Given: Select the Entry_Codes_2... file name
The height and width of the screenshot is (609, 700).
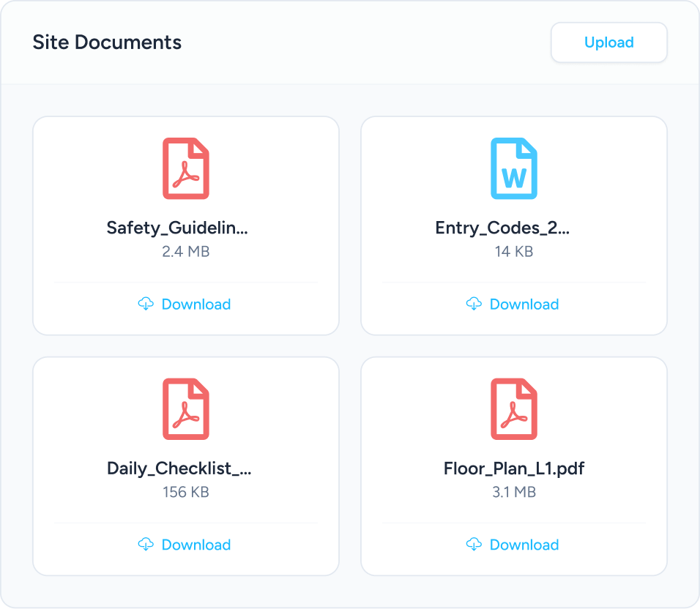Looking at the screenshot, I should (502, 228).
